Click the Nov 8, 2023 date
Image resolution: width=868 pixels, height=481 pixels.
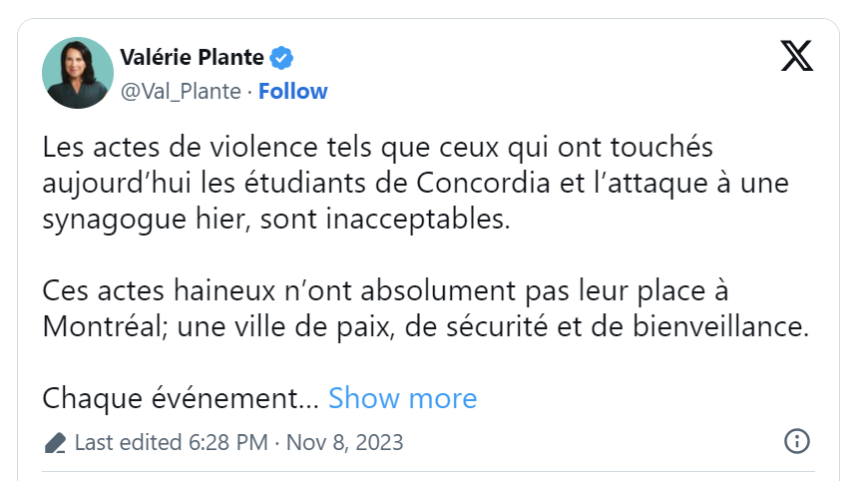(x=344, y=442)
